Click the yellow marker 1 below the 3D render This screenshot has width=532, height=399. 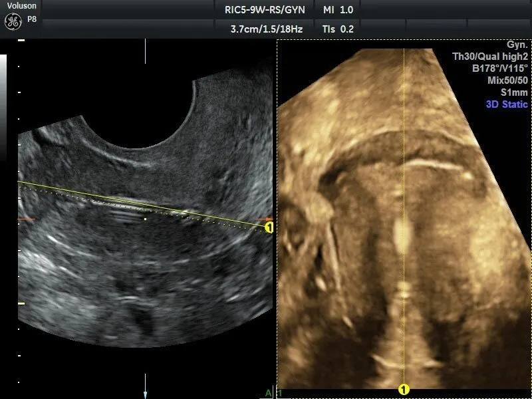[403, 388]
